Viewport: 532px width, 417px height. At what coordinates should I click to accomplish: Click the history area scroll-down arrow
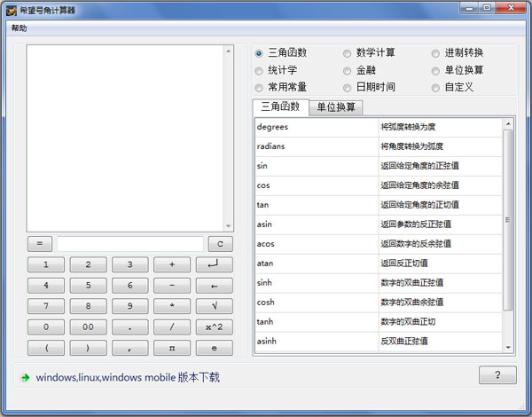coord(228,225)
